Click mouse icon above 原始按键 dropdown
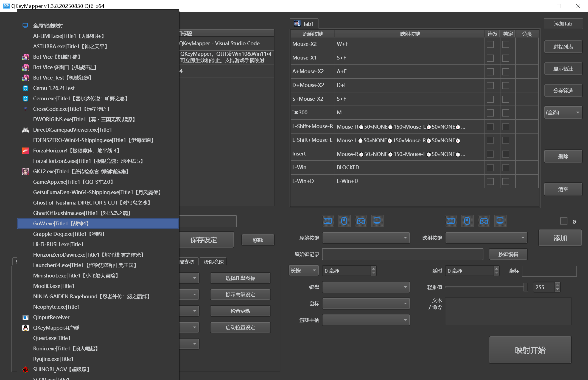The height and width of the screenshot is (380, 588). [x=344, y=221]
